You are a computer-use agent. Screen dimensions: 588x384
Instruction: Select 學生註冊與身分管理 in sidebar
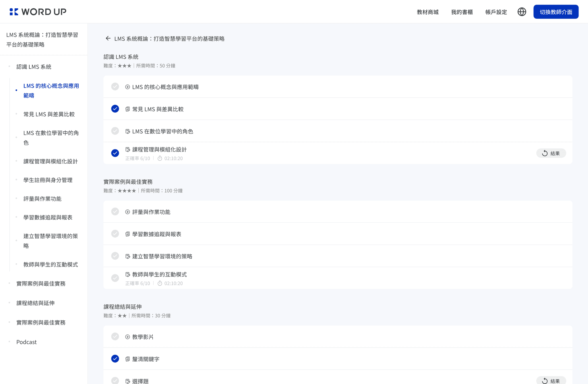[48, 180]
